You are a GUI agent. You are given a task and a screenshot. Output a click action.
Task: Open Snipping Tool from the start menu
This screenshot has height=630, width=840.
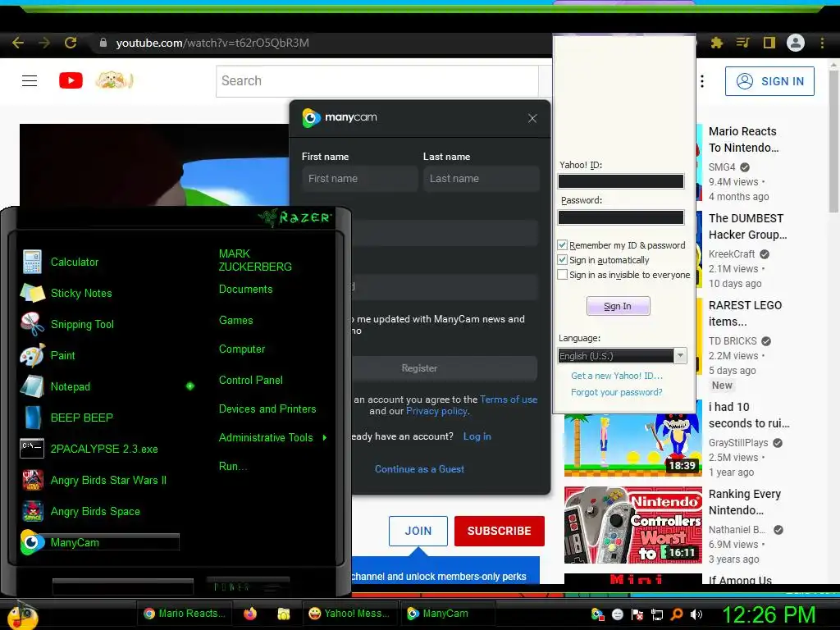[83, 324]
